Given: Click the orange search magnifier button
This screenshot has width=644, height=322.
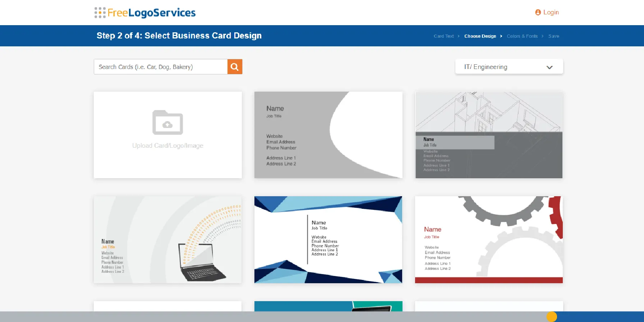Looking at the screenshot, I should [x=235, y=67].
